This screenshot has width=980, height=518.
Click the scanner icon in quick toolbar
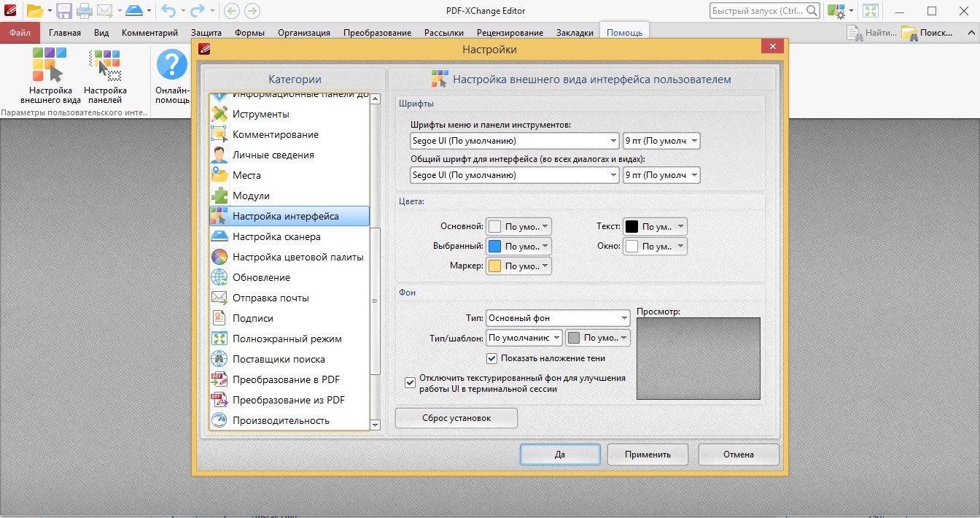(x=134, y=11)
